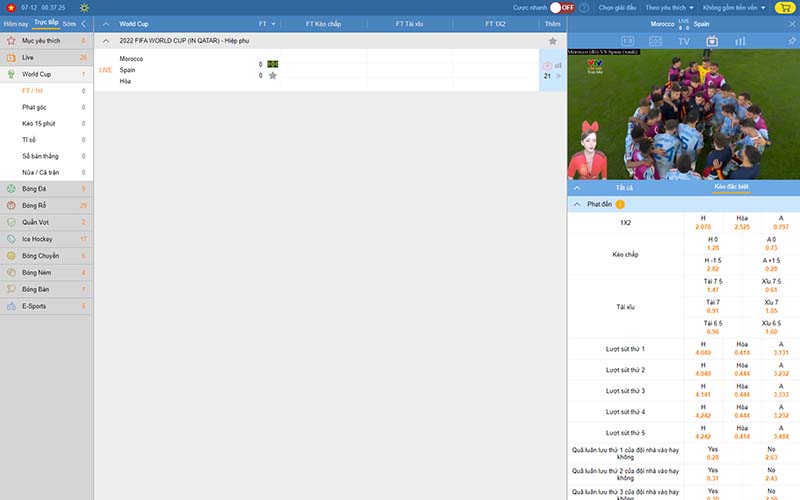The height and width of the screenshot is (500, 800).
Task: Open the Bóng Ném handball icon
Action: (11, 272)
